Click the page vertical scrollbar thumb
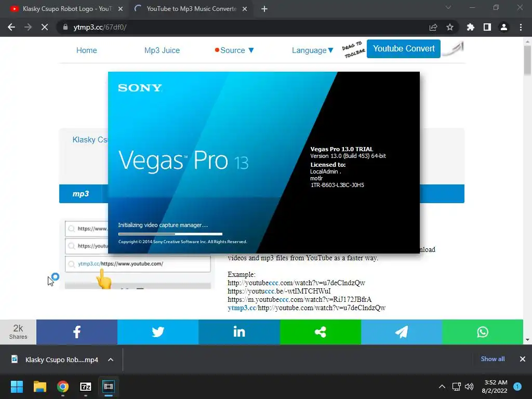This screenshot has width=532, height=399. (527, 60)
